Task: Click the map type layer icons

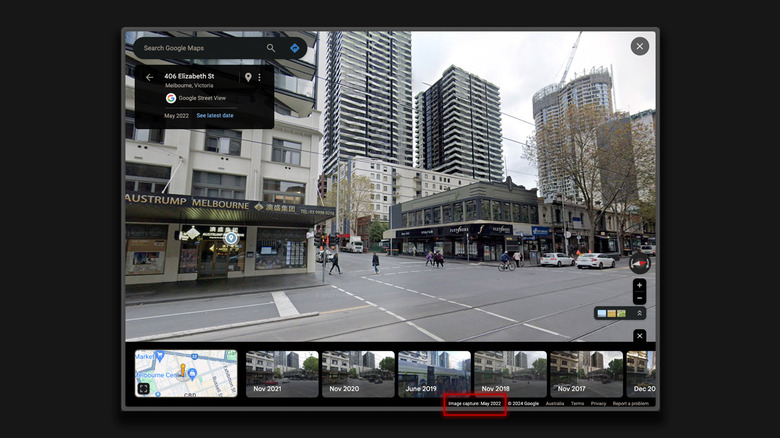Action: pyautogui.click(x=611, y=313)
